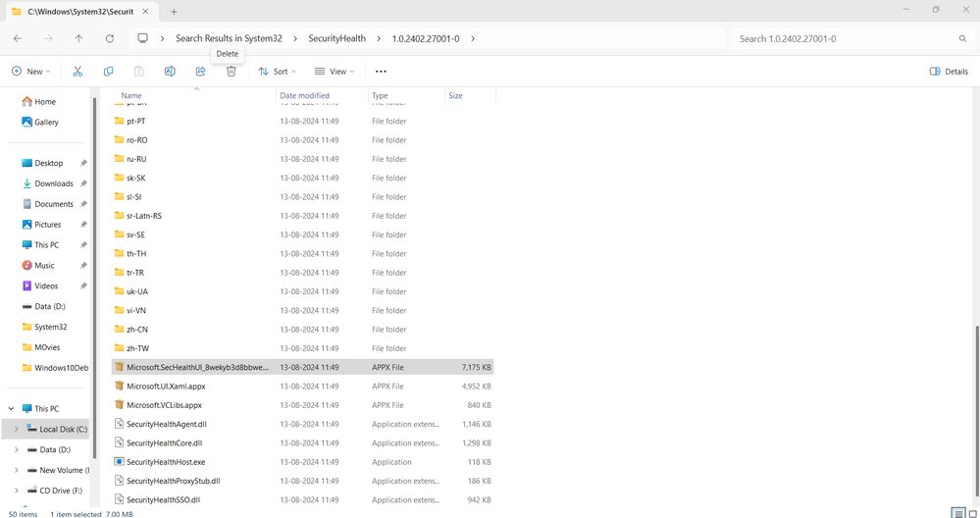The height and width of the screenshot is (518, 980).
Task: Select the ro-RO folder
Action: pos(302,140)
